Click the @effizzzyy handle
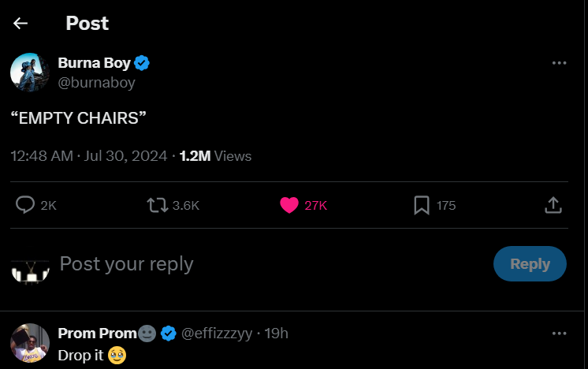The height and width of the screenshot is (369, 588). [x=218, y=334]
